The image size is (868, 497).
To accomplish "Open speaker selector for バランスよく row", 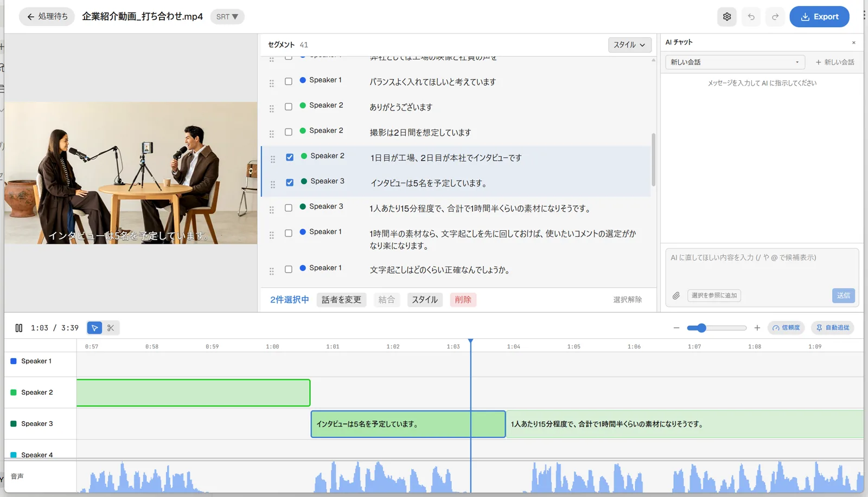I will [321, 80].
